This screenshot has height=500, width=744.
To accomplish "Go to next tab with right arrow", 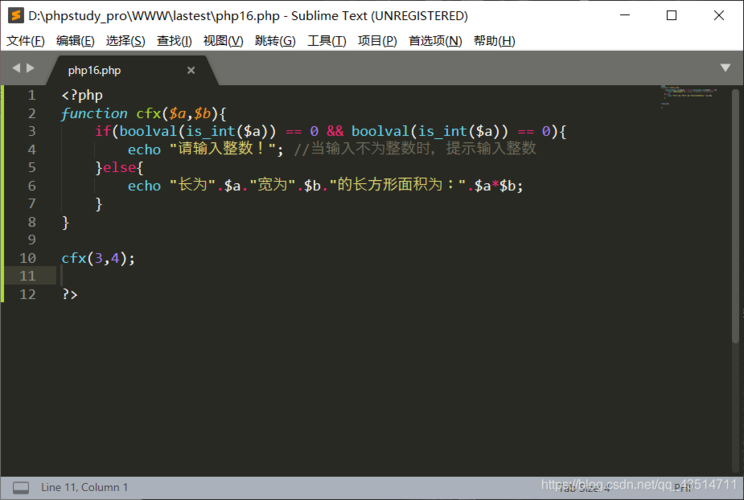I will coord(30,68).
